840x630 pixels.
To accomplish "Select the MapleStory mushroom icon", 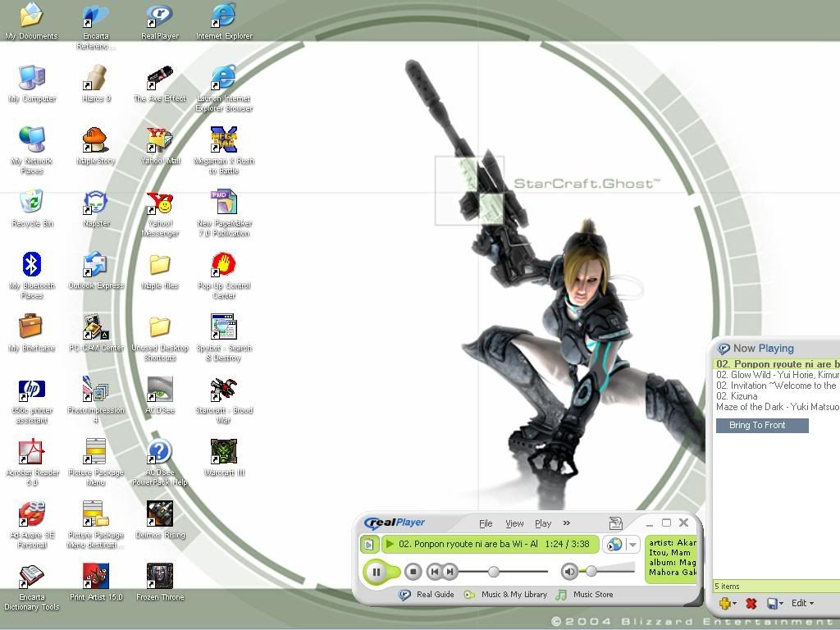I will tap(96, 146).
